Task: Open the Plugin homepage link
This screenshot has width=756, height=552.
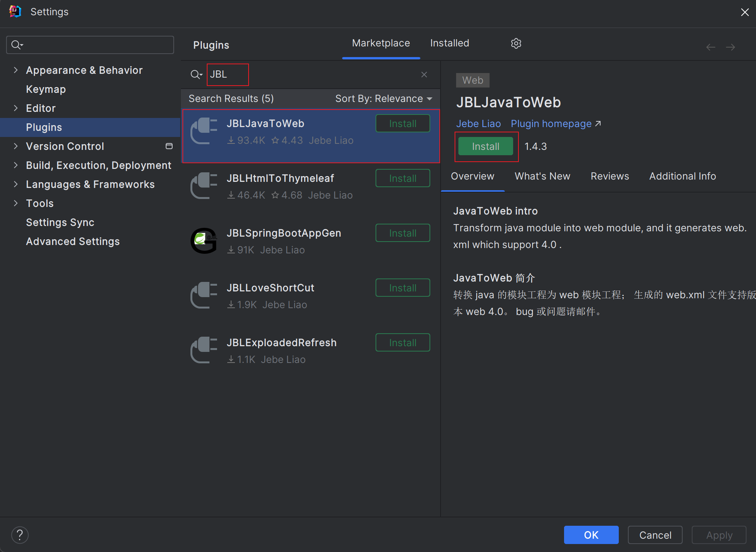Action: [551, 123]
